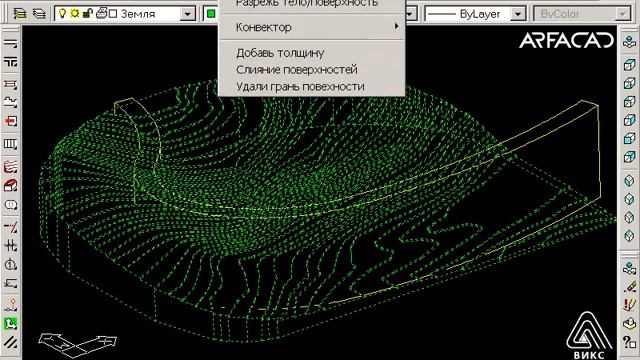This screenshot has width=640, height=360.
Task: Select the crossing lines grid tool
Action: click(x=11, y=246)
